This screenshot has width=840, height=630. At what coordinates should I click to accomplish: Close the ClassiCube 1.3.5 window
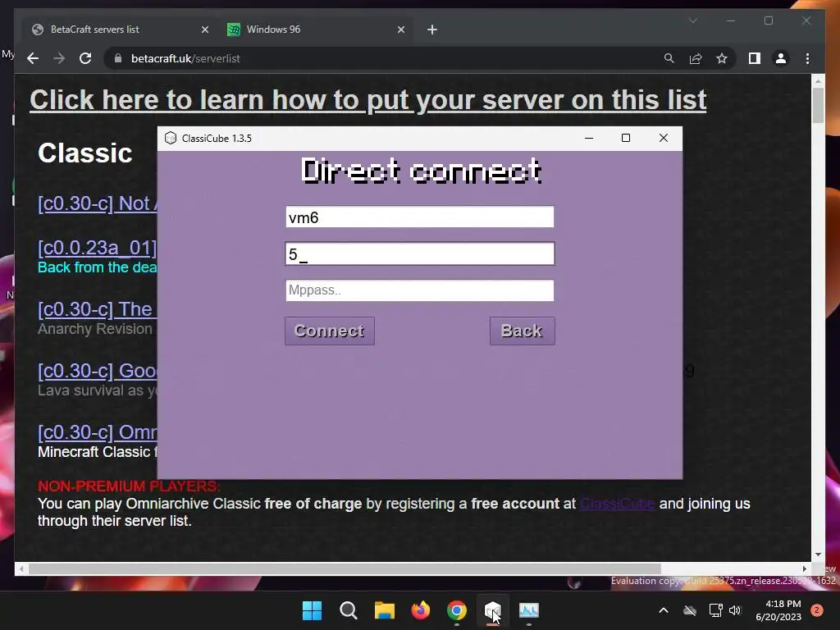point(663,138)
